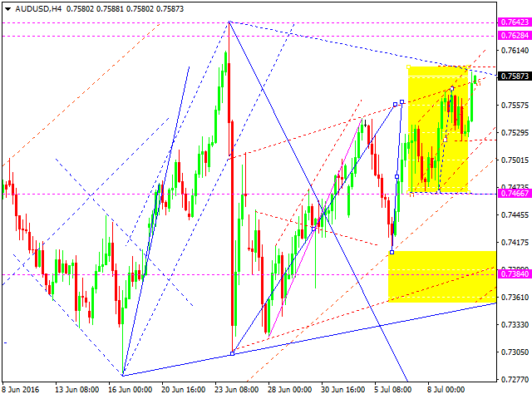
Task: Click the 0.76284 magenta price label
Action: [x=515, y=35]
